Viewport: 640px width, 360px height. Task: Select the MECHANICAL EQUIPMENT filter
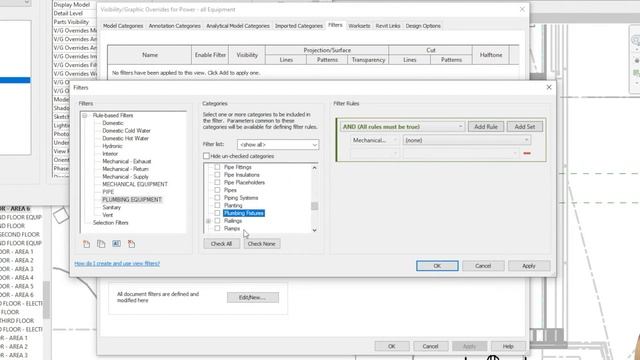135,184
